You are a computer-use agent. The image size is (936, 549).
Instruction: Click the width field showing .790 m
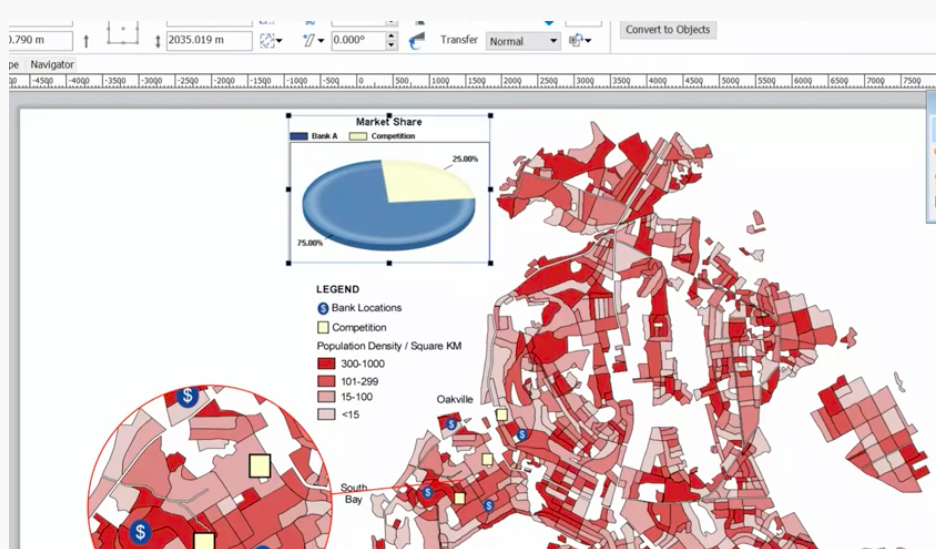(38, 41)
